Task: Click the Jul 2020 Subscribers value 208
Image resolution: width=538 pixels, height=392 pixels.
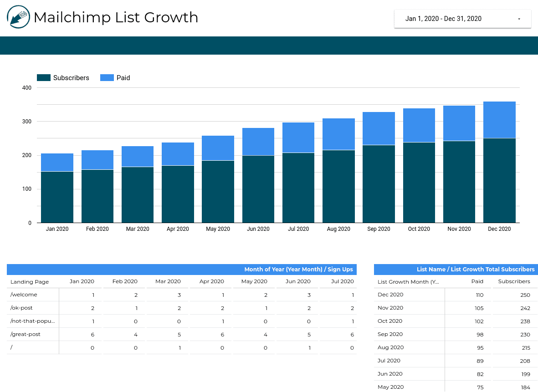Action: tap(525, 361)
